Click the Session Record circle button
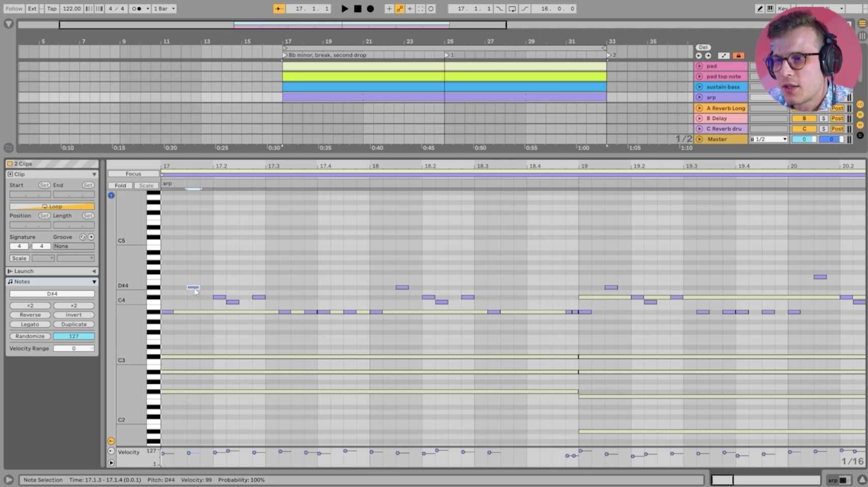Viewport: 868px width, 487px height. (x=431, y=9)
